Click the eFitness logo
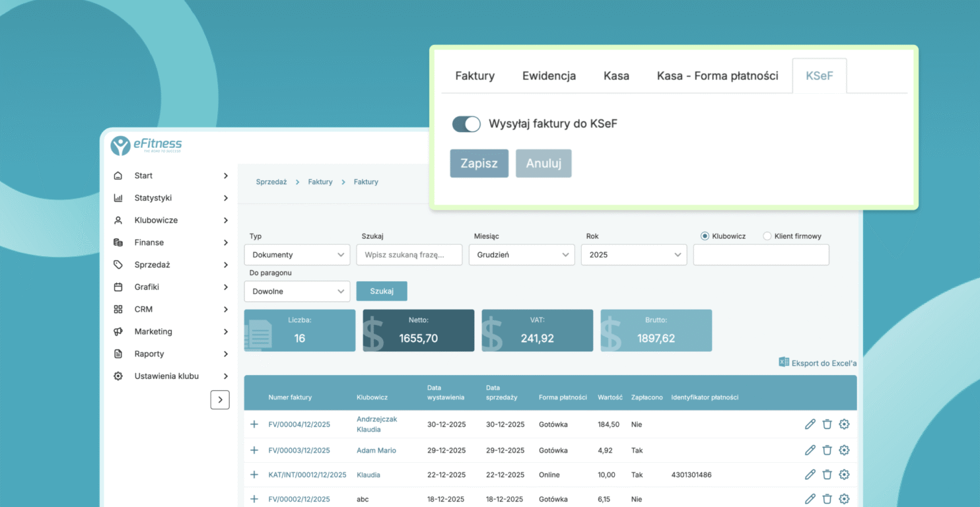 (146, 145)
